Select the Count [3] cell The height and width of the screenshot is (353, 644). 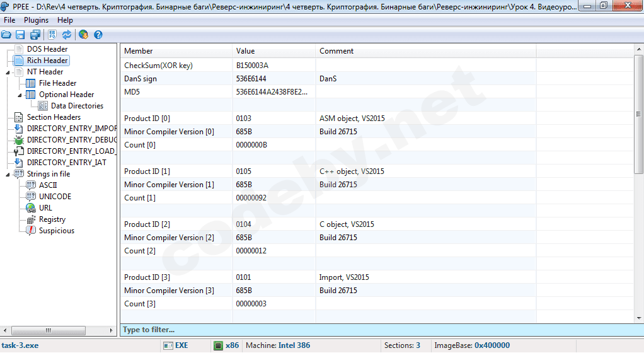(176, 304)
